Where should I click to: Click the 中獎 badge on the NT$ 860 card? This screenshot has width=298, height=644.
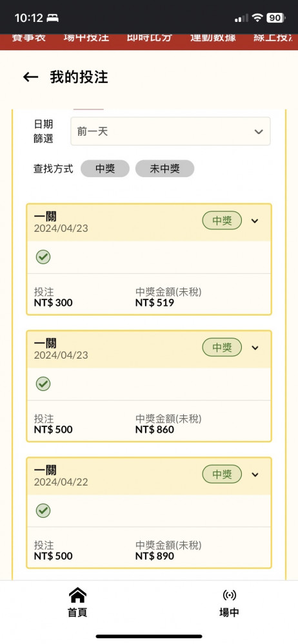click(222, 348)
